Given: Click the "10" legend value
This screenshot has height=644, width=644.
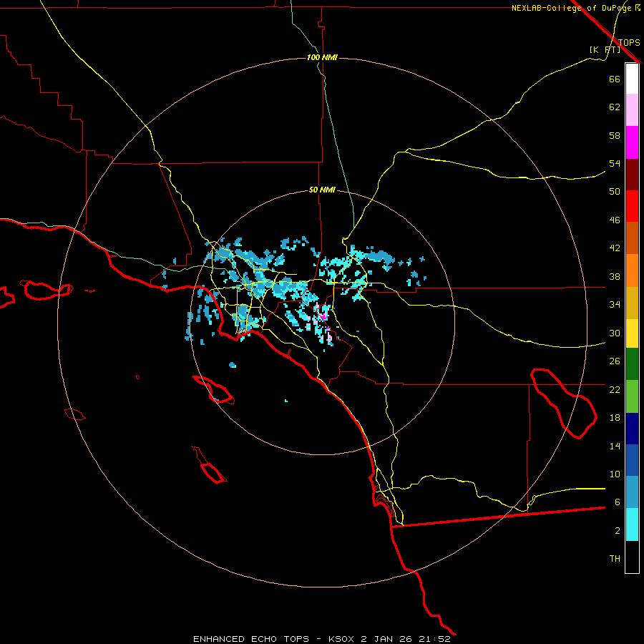Looking at the screenshot, I should click(615, 474).
